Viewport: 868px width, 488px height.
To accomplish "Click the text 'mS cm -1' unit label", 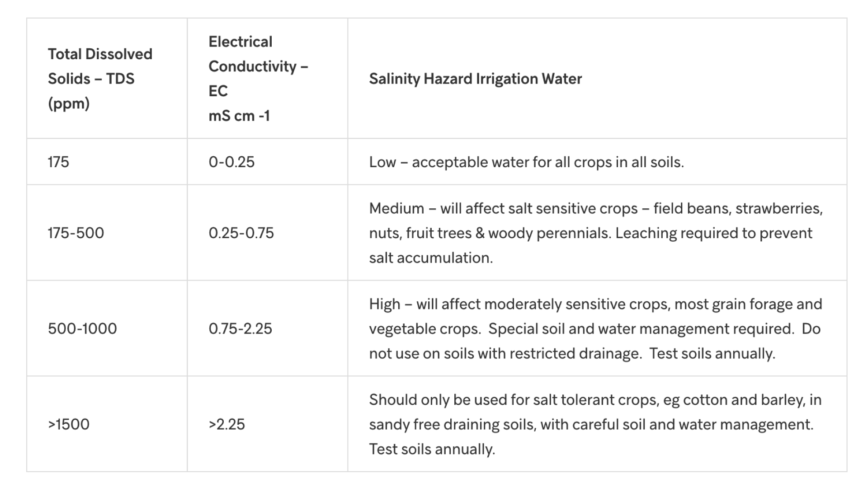I will click(x=239, y=116).
